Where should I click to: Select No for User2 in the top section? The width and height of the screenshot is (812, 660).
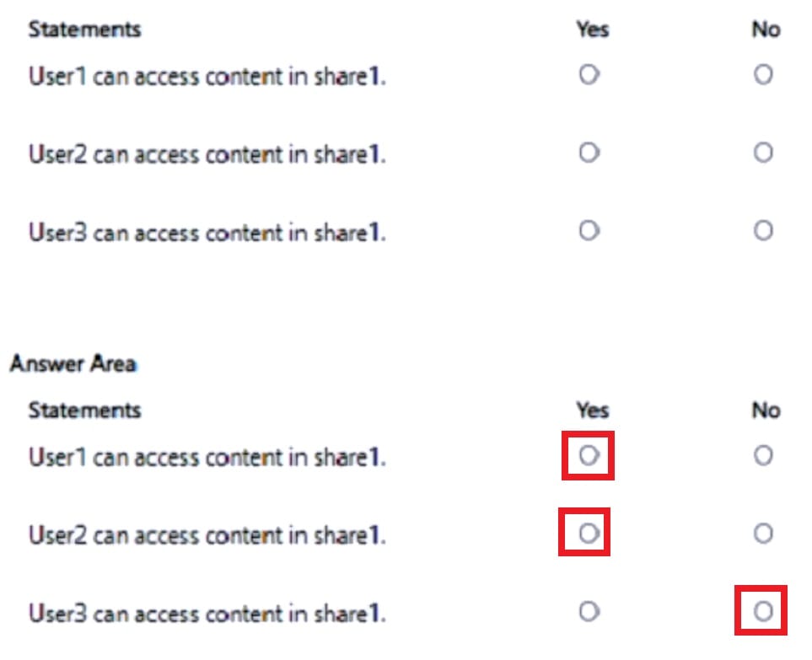762,153
